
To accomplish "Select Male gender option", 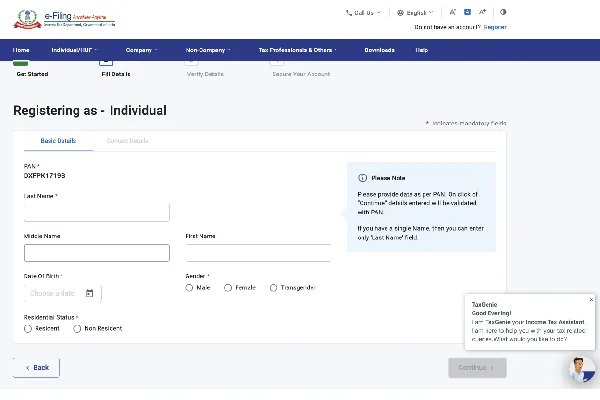I will (190, 288).
